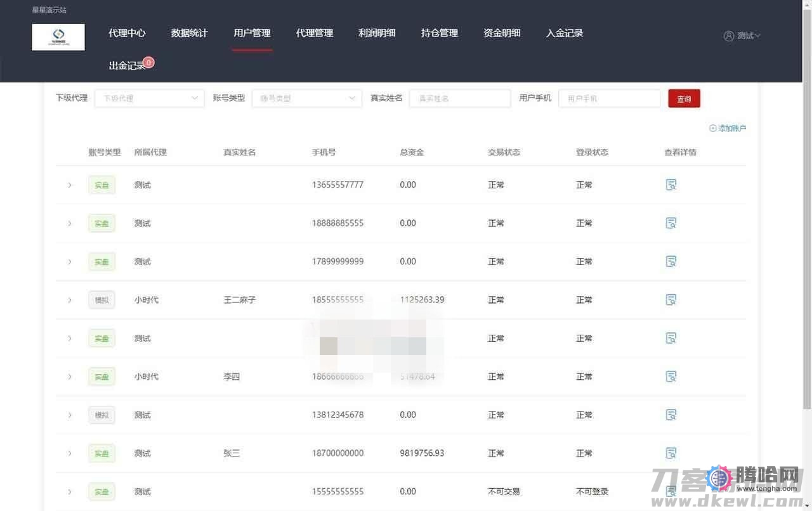Image resolution: width=812 pixels, height=511 pixels.
Task: Click the 账号类型 column header
Action: [104, 152]
